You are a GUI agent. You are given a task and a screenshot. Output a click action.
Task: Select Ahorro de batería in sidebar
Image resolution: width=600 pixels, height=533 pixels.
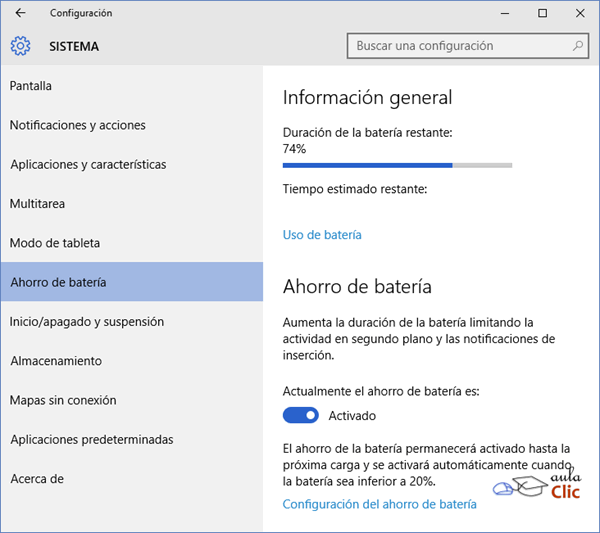pyautogui.click(x=58, y=282)
